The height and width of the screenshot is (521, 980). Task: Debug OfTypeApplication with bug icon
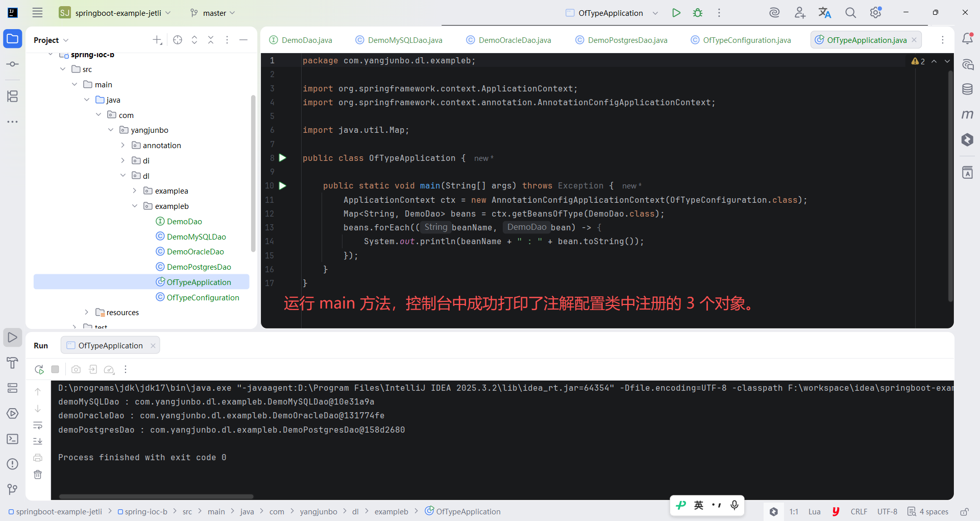698,13
